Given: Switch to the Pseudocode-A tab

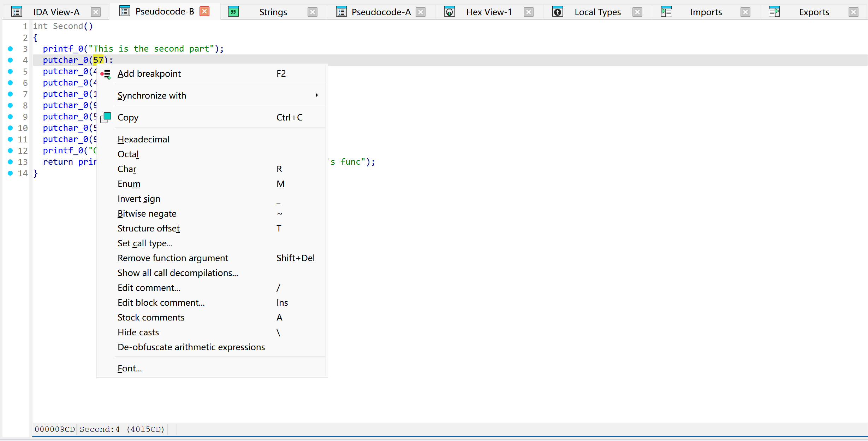Looking at the screenshot, I should 381,12.
